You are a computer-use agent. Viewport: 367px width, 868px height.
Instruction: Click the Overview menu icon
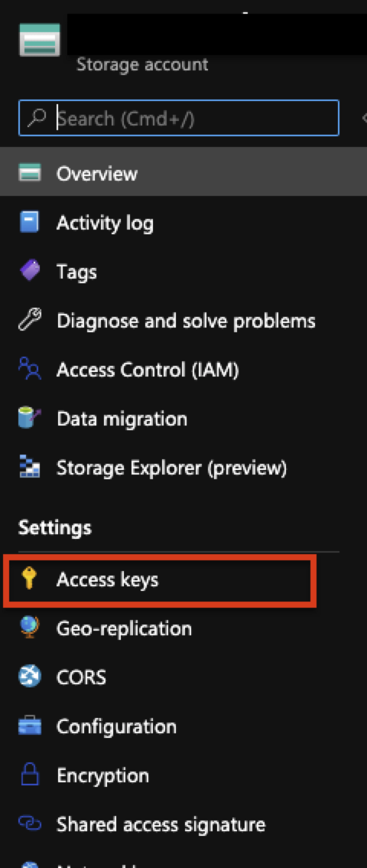point(30,173)
